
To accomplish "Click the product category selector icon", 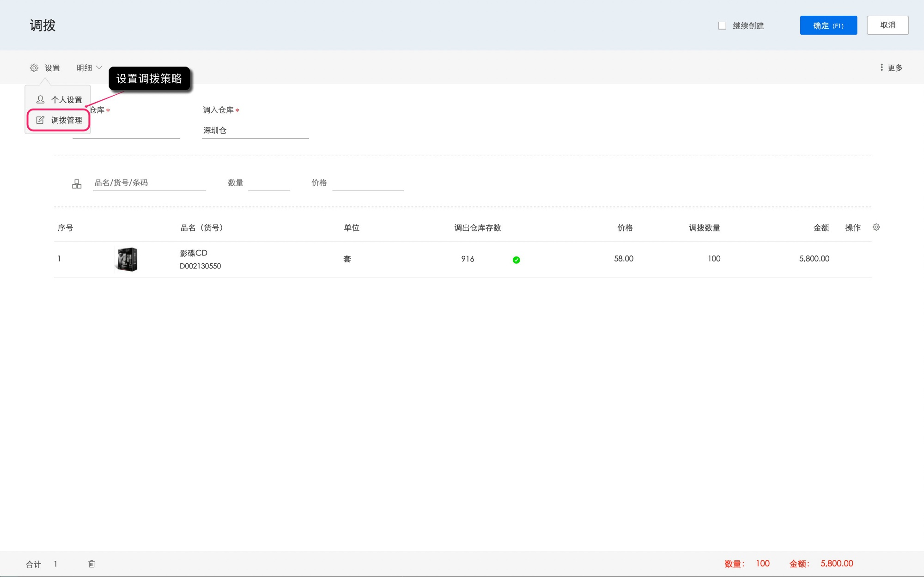I will click(x=77, y=184).
